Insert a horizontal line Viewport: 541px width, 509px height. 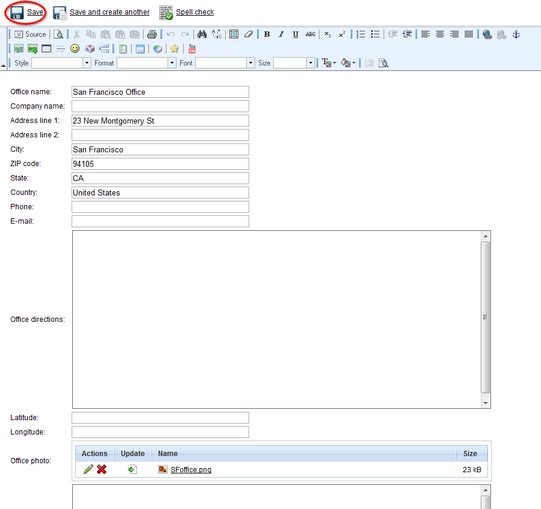pyautogui.click(x=60, y=49)
